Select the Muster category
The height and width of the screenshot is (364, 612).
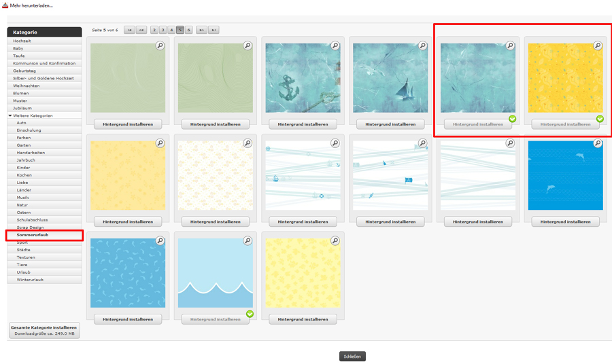44,101
